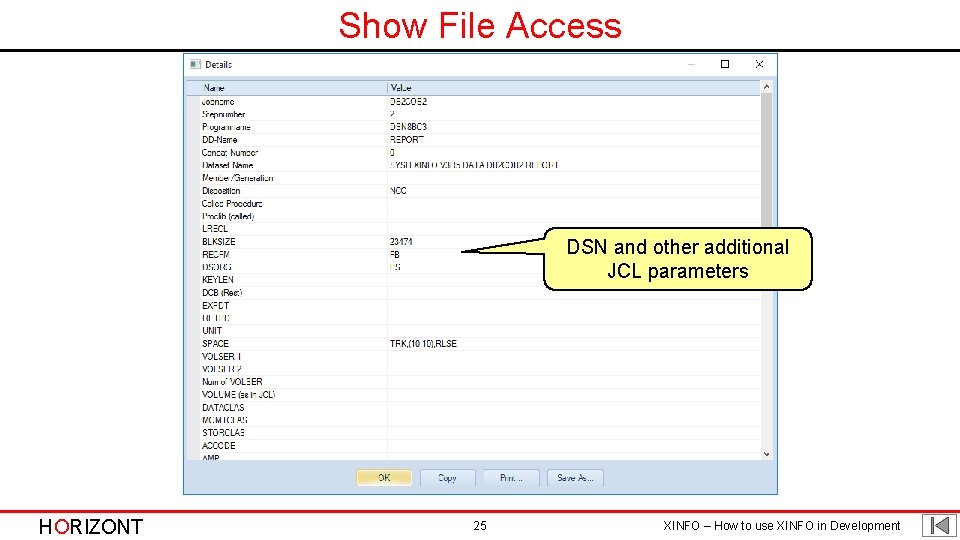Sort by the Name column header
Image resolution: width=960 pixels, height=540 pixels.
(287, 88)
